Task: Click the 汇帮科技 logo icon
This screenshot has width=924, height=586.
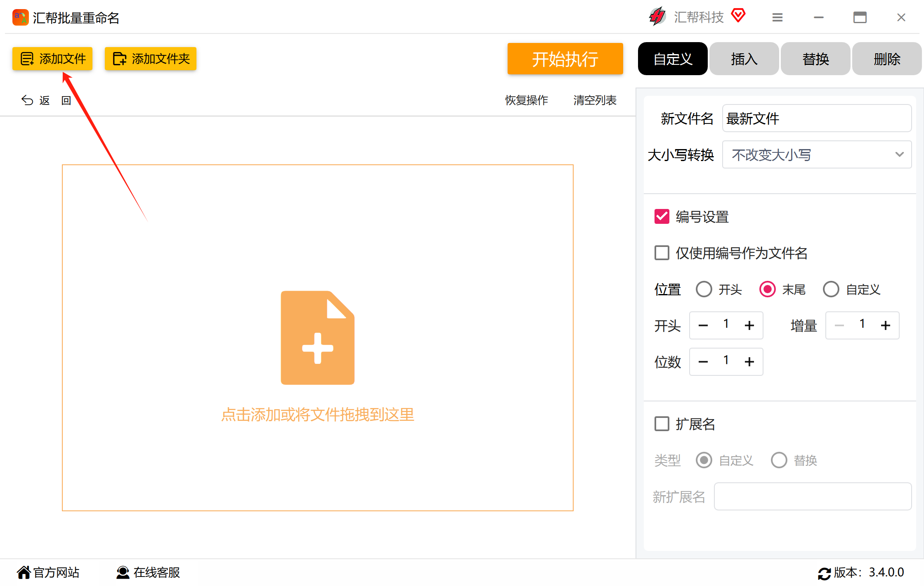Action: (x=657, y=17)
